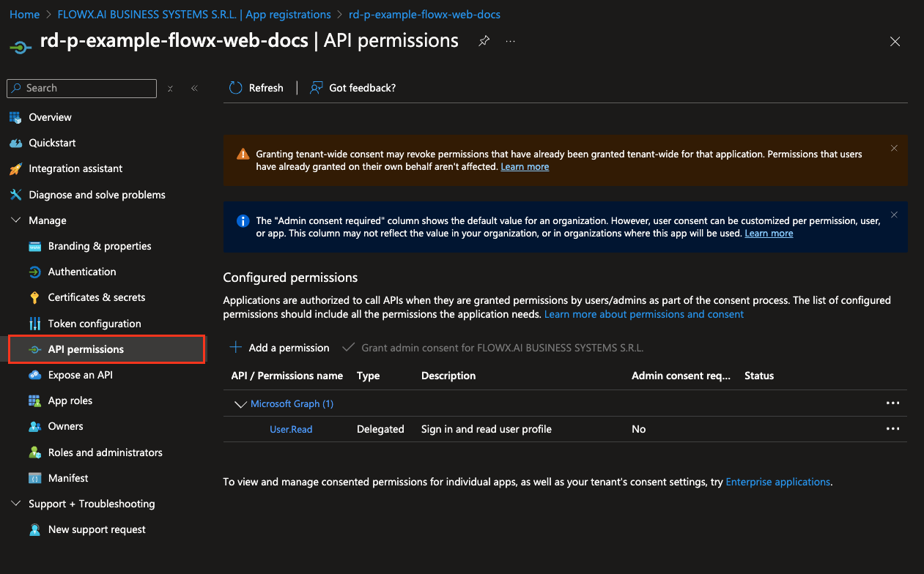Select API permissions in the sidebar
The height and width of the screenshot is (574, 924).
coord(107,349)
